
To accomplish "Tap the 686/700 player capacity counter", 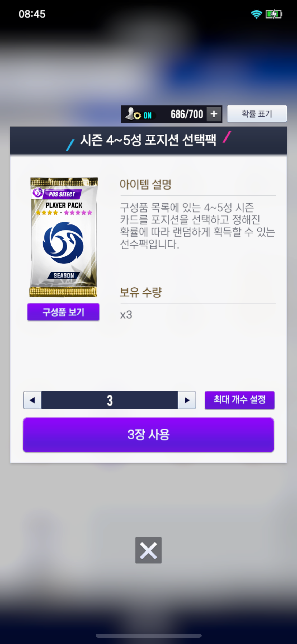I will coord(187,114).
